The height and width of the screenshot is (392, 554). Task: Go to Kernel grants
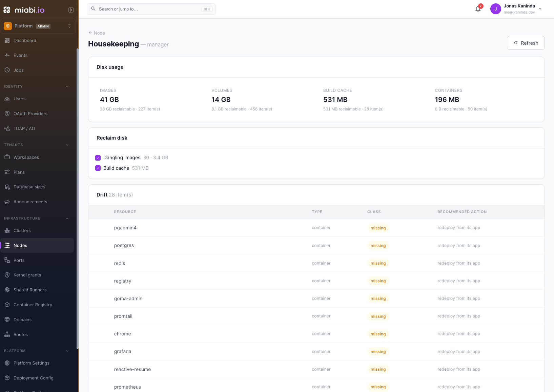pos(37,275)
